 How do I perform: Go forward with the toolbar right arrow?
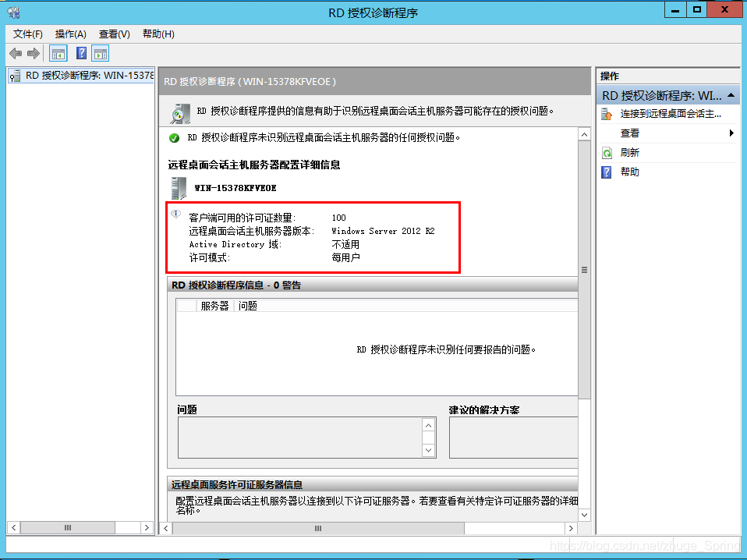[x=34, y=53]
